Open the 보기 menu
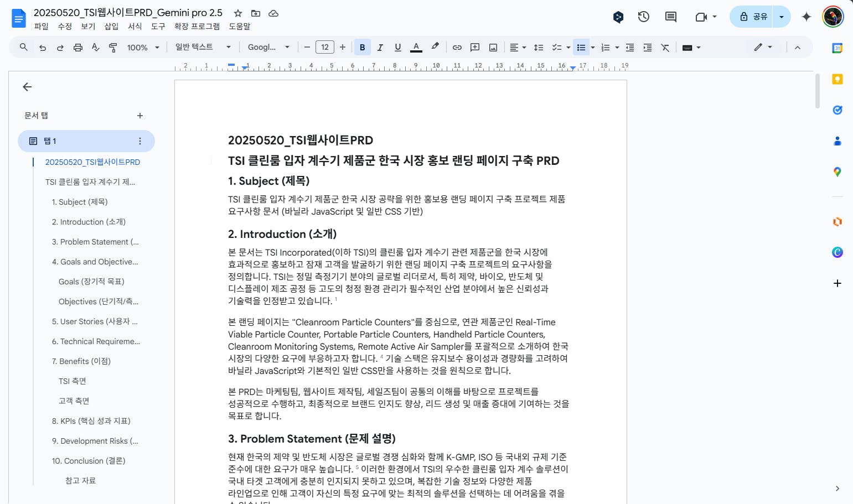853x504 pixels. [88, 26]
